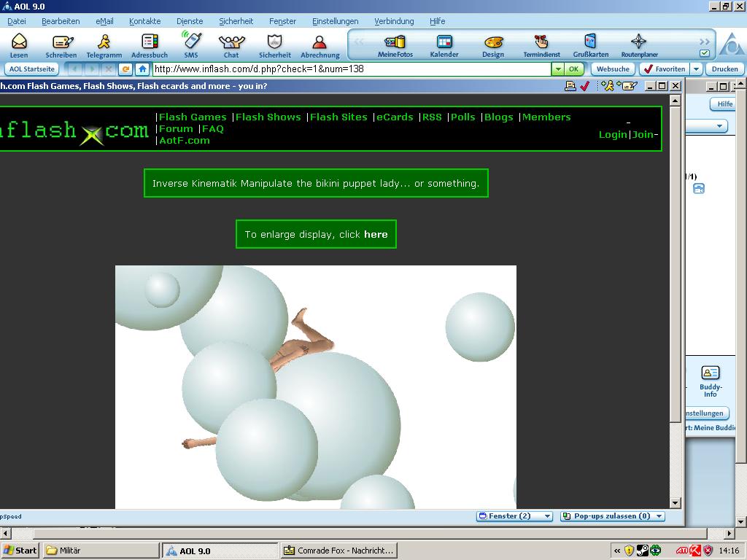Click the browser home icon

pos(143,69)
